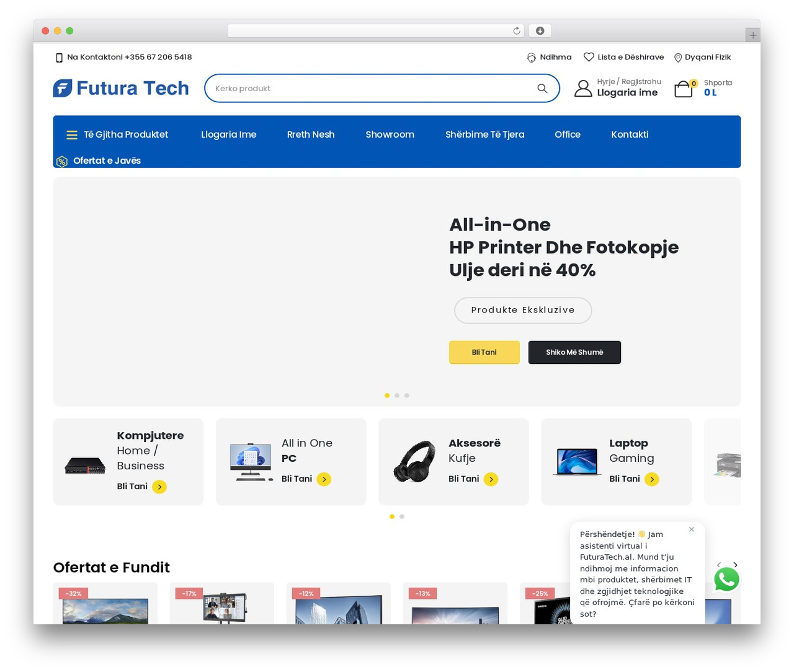The width and height of the screenshot is (794, 672).
Task: Click the user account icon
Action: pos(583,88)
